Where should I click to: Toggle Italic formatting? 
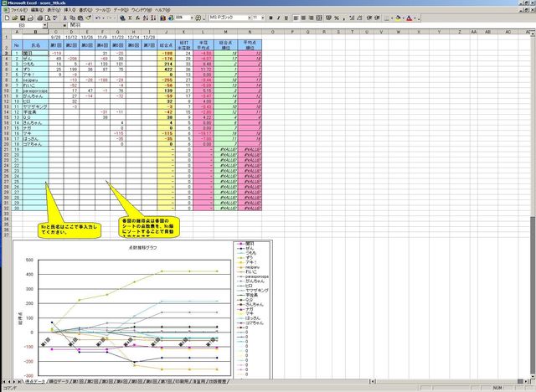(x=279, y=18)
